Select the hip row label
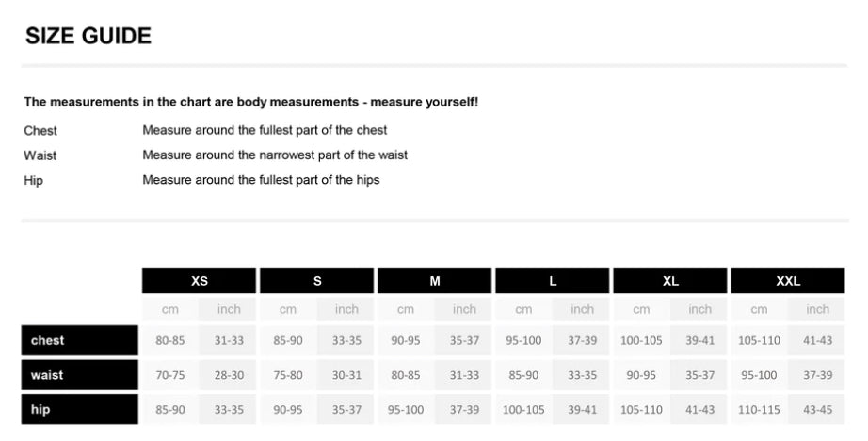 pyautogui.click(x=80, y=410)
